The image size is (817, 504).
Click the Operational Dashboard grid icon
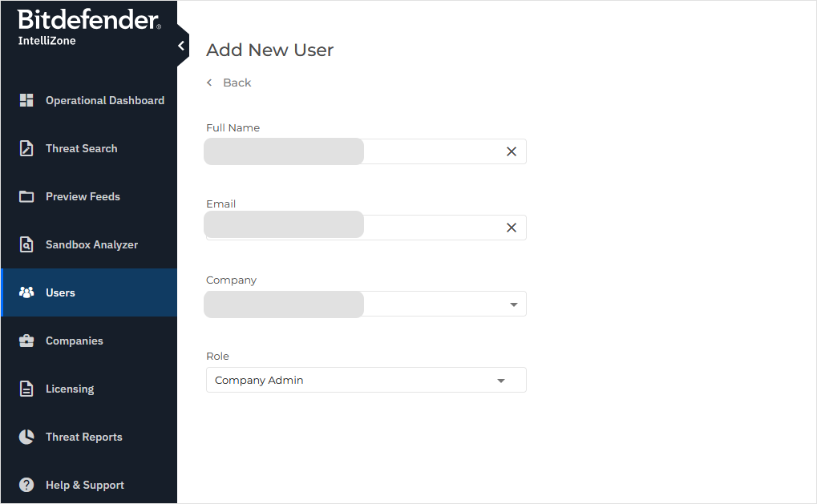coord(26,100)
